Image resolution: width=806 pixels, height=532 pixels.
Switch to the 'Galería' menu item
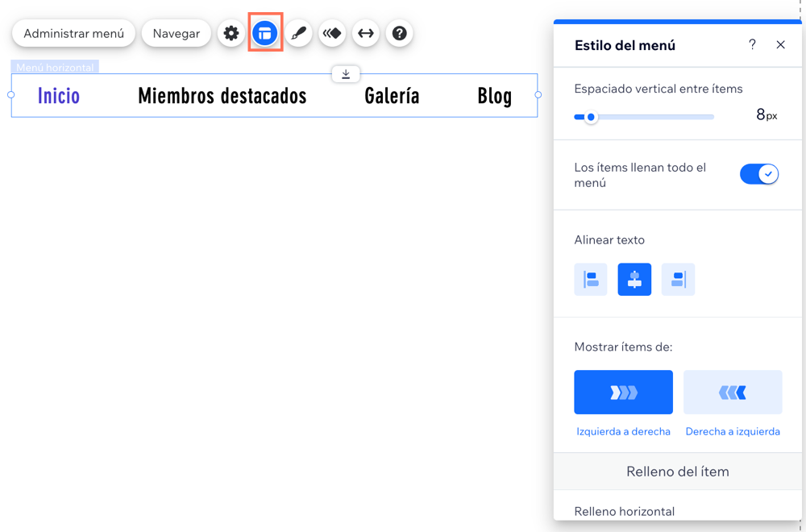pyautogui.click(x=392, y=95)
